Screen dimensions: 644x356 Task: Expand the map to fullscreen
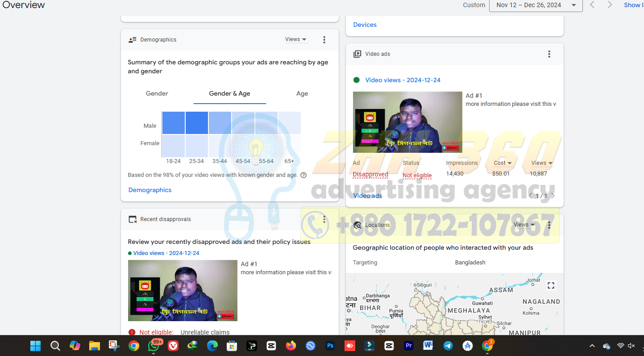pos(551,285)
